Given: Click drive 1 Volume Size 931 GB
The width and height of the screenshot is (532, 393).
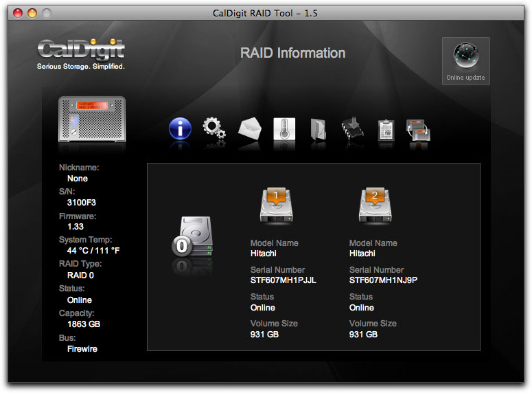Looking at the screenshot, I should [264, 335].
